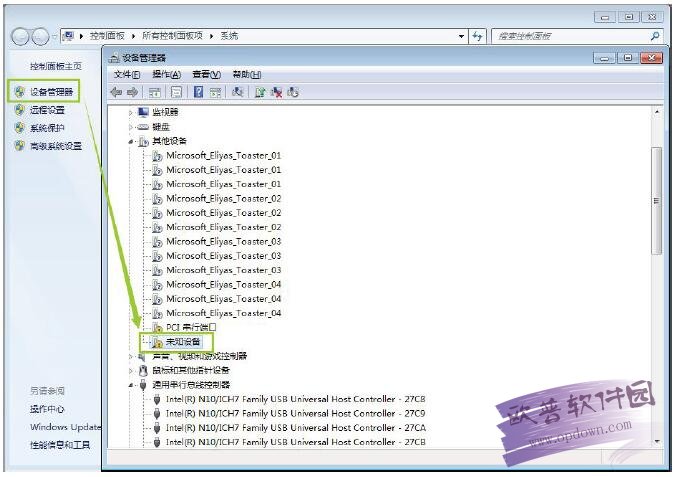Click the warning device icon beside PCI 串行端口
This screenshot has height=477, width=679.
(157, 328)
